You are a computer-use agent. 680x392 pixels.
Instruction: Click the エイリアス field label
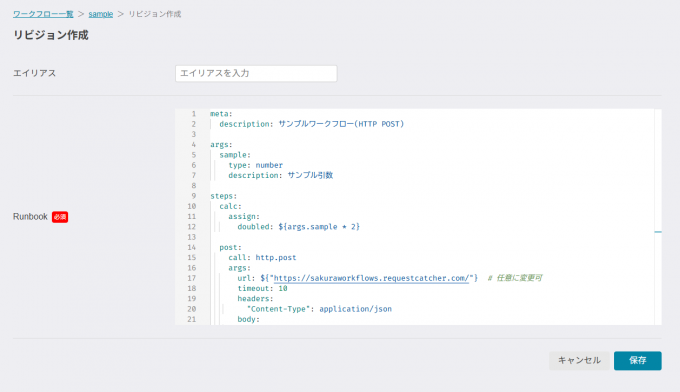pos(34,73)
